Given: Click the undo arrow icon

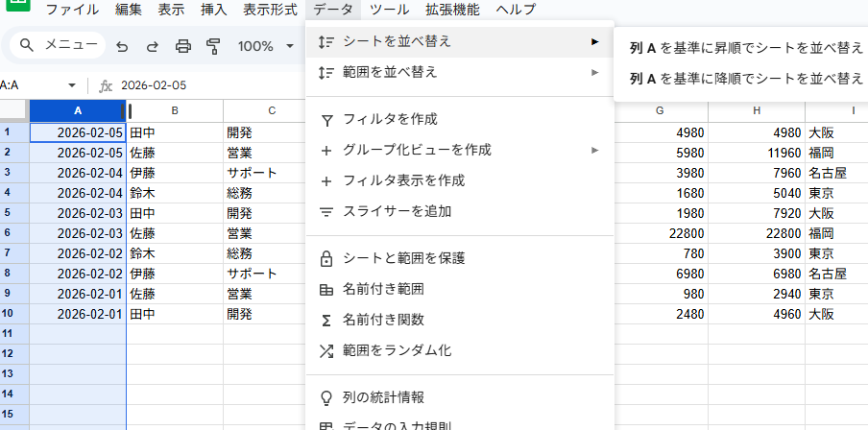Looking at the screenshot, I should click(122, 46).
